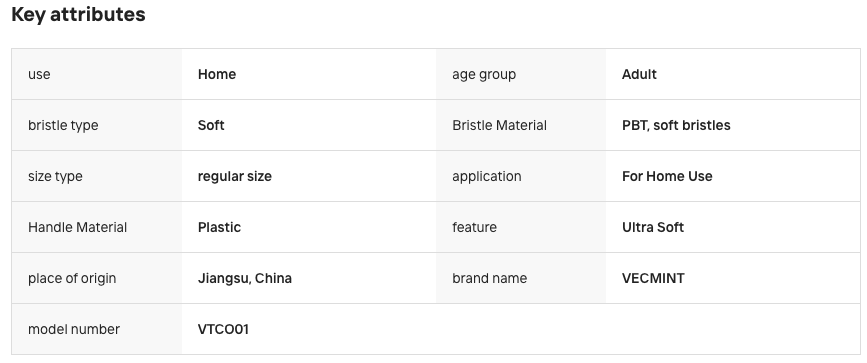Click the VECMINT brand name value
The width and height of the screenshot is (867, 363).
(x=653, y=278)
